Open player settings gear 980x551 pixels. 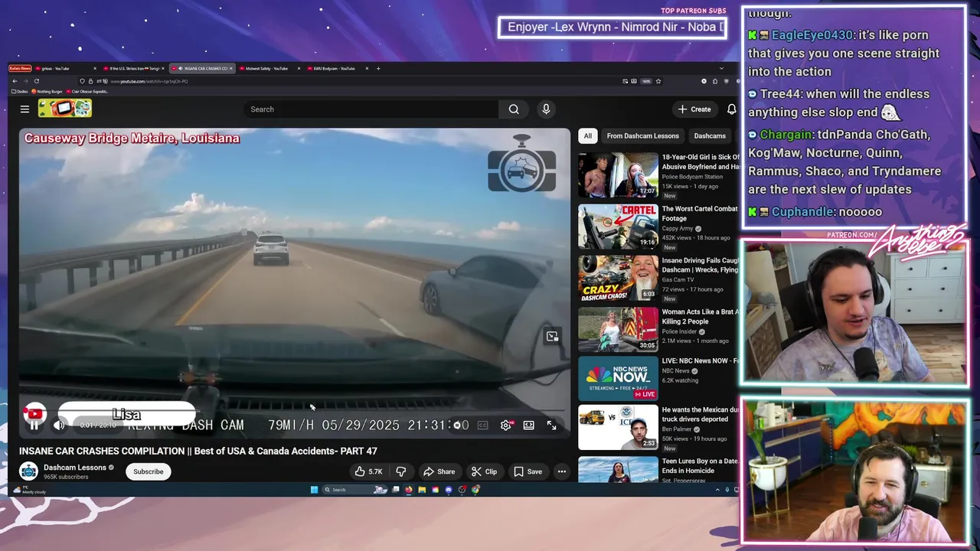(x=505, y=425)
